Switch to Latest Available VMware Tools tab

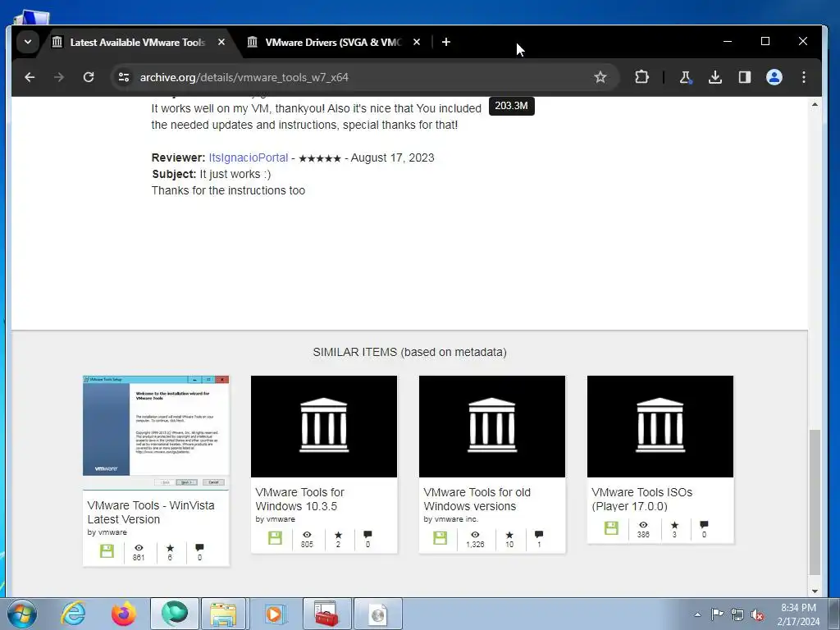point(138,43)
